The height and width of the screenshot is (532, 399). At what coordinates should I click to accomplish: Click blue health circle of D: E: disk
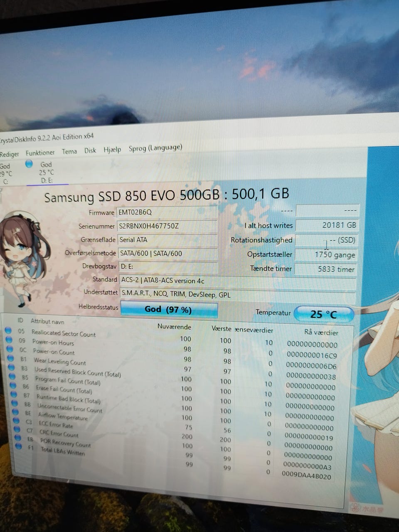[29, 164]
